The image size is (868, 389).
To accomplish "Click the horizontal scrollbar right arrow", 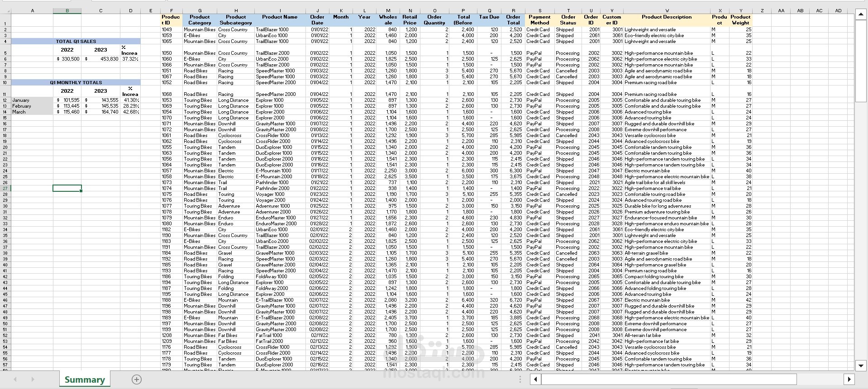I will coord(849,379).
